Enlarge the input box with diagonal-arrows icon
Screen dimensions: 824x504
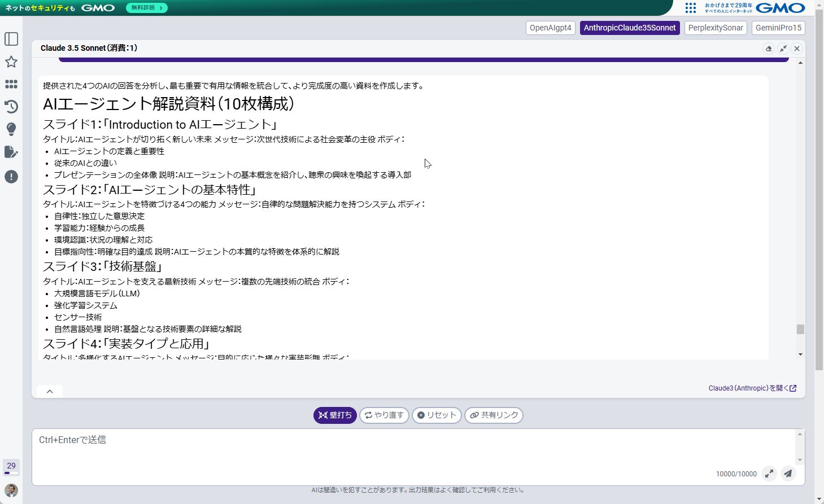pos(769,474)
